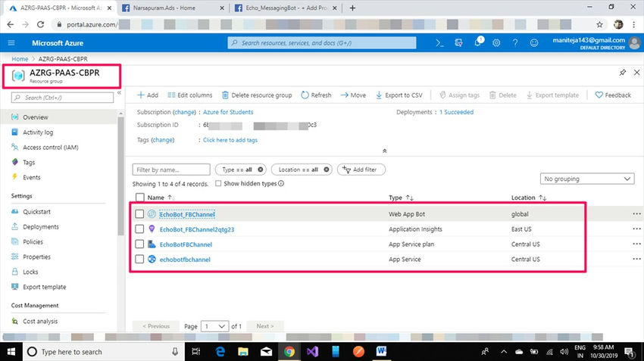Open the directory and subscription filter icon
Viewport: 644px width, 361px height.
(x=458, y=42)
